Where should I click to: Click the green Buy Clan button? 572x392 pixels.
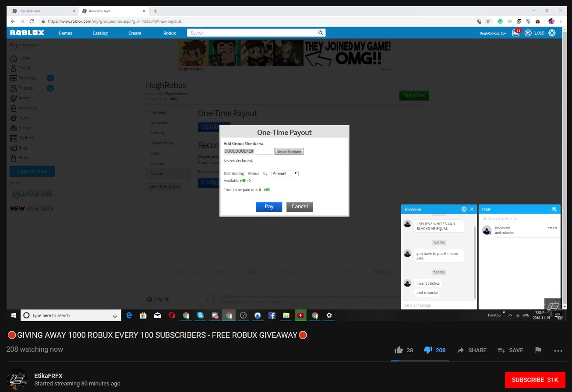414,95
